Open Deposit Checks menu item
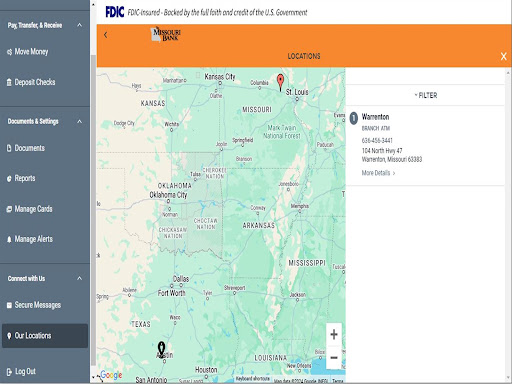 45,82
